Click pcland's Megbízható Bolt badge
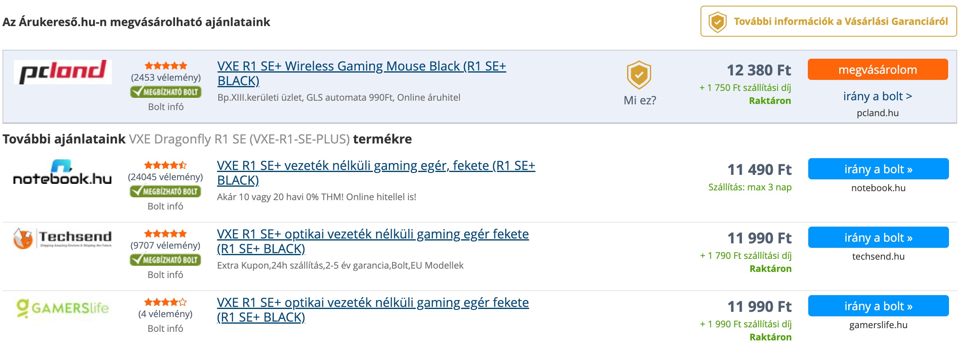The width and height of the screenshot is (980, 353). (166, 92)
